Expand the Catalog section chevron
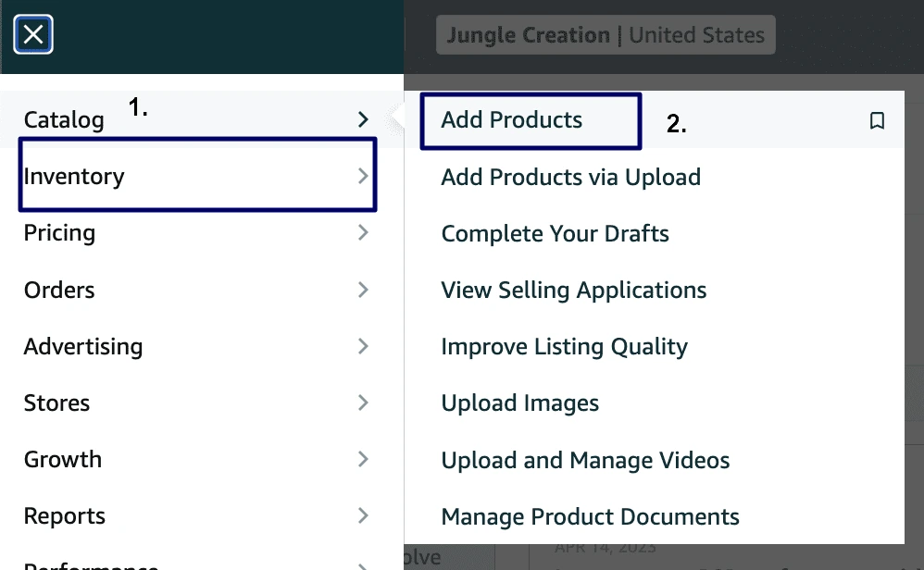 363,118
